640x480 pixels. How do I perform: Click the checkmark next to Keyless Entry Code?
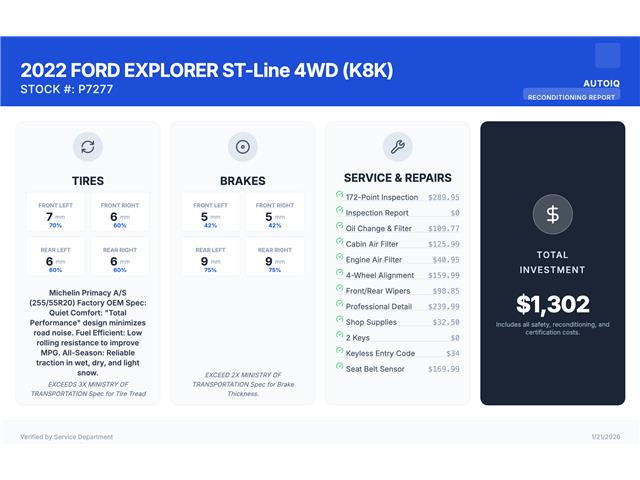pyautogui.click(x=340, y=353)
